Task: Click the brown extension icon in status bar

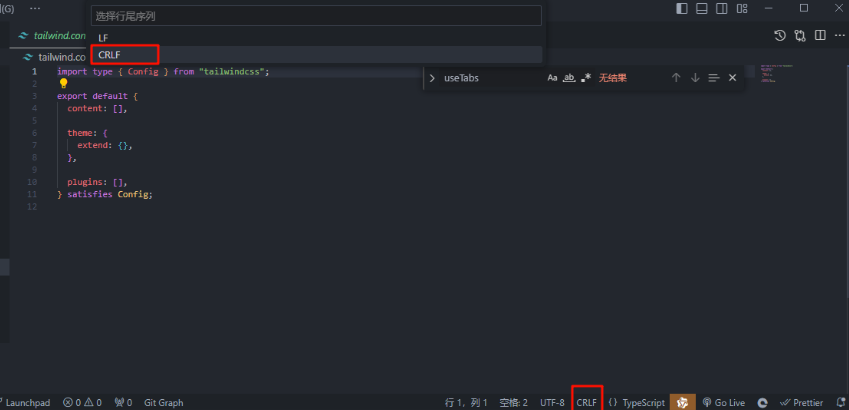Action: pyautogui.click(x=683, y=402)
